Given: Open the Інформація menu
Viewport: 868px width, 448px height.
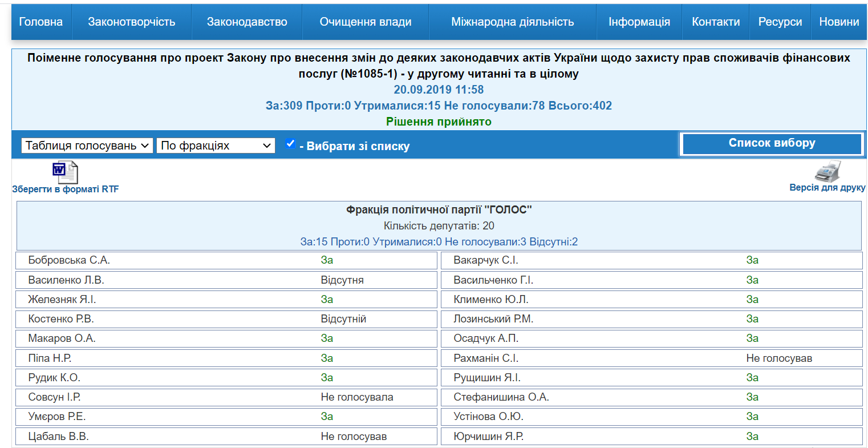Looking at the screenshot, I should tap(639, 22).
